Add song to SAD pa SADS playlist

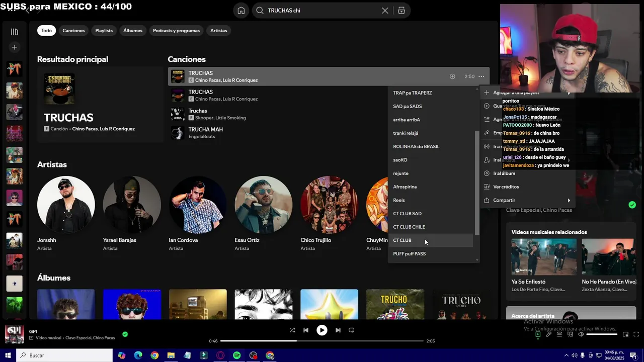[431, 106]
